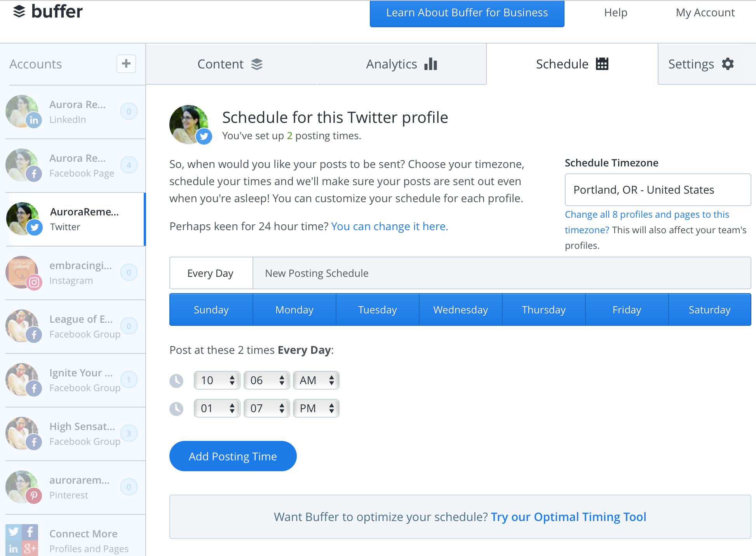Click the LinkedIn badge on Aurora Re... avatar
This screenshot has width=756, height=556.
click(34, 120)
